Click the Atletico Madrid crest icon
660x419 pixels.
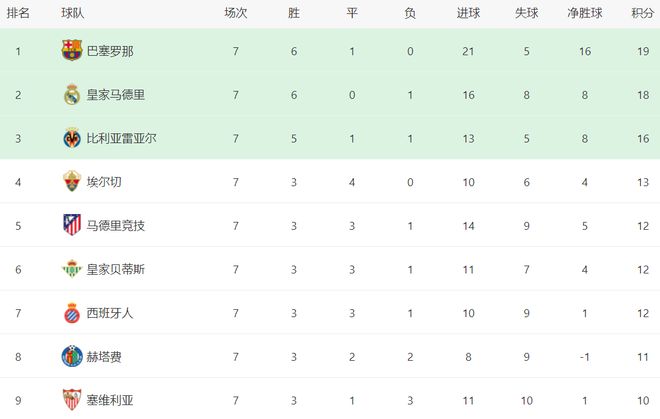71,225
